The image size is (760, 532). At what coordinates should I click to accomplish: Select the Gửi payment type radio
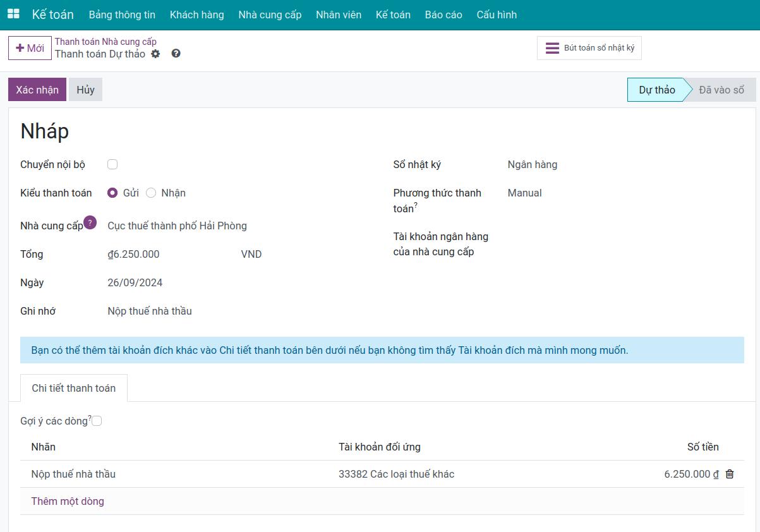point(112,193)
